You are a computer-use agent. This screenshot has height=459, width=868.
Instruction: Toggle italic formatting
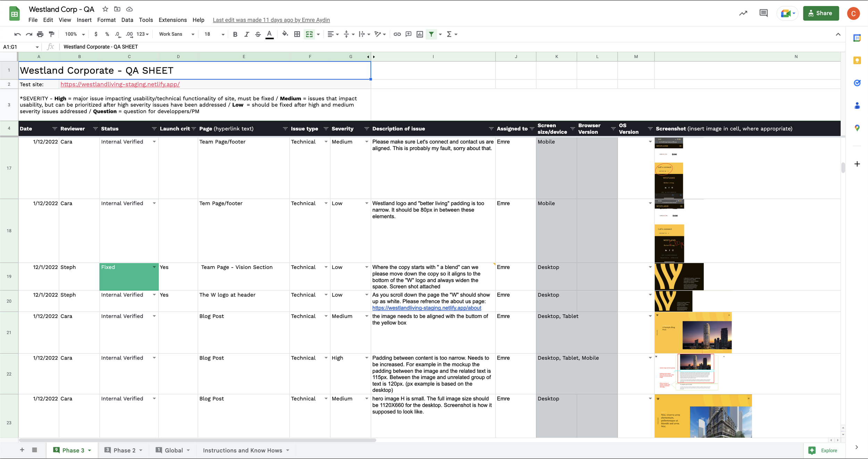click(247, 34)
